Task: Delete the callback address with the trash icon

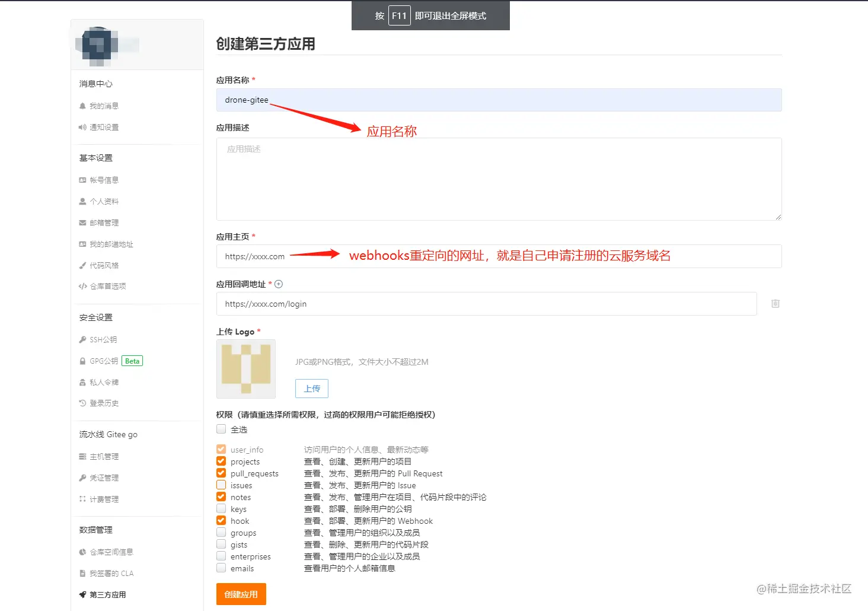Action: tap(775, 304)
